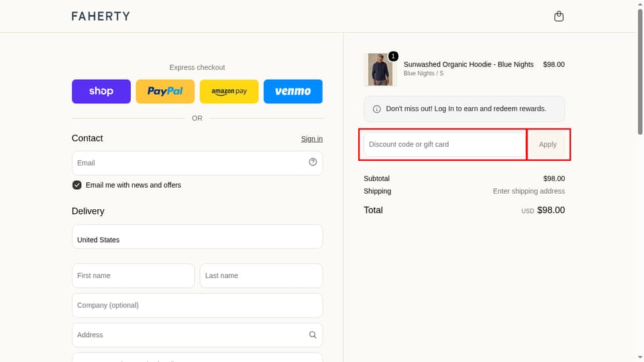Click the Contact heading
Screen dimensions: 644x362
[87, 138]
